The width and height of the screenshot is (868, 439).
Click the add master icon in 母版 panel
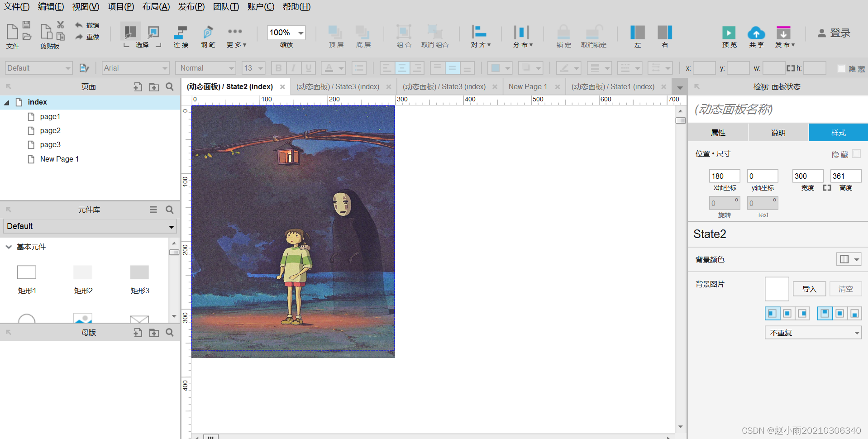pos(138,333)
